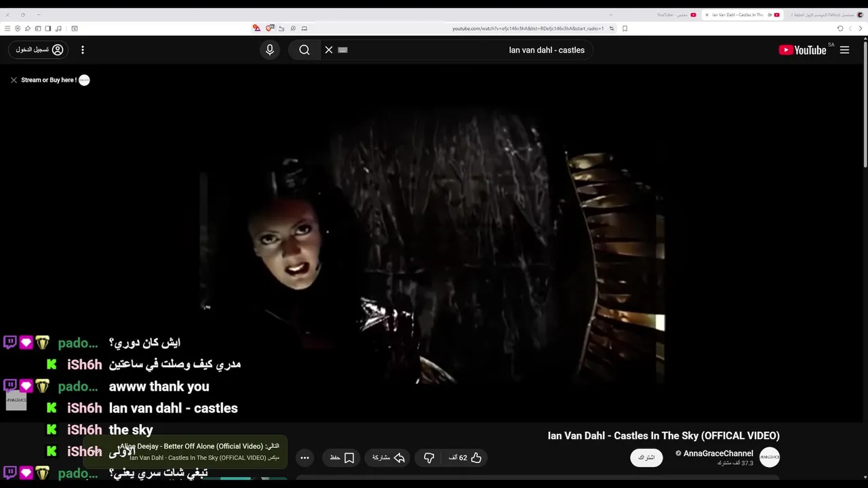Navigate forward with the browser arrow
Screen dimensions: 868x488
tap(851, 28)
